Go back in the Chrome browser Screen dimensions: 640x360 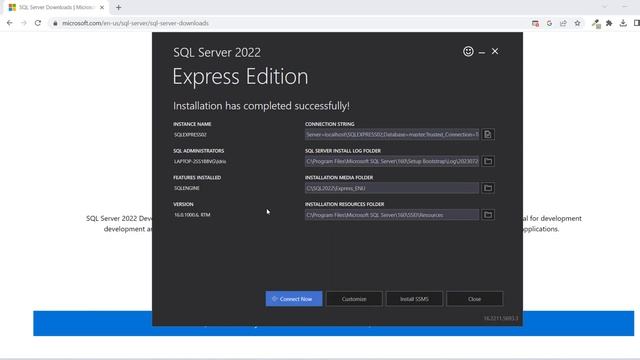9,23
